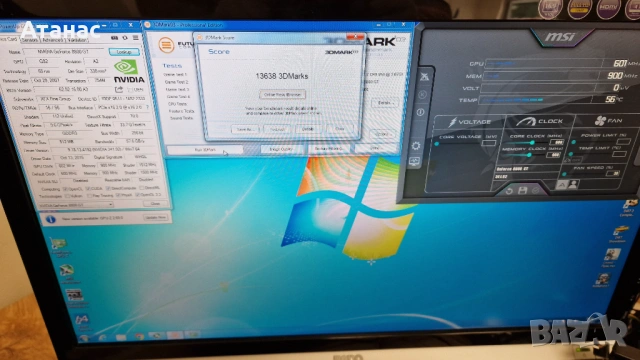Image resolution: width=640 pixels, height=360 pixels.
Task: Open the GPU-Z hamburger menu icon
Action: pyautogui.click(x=136, y=38)
